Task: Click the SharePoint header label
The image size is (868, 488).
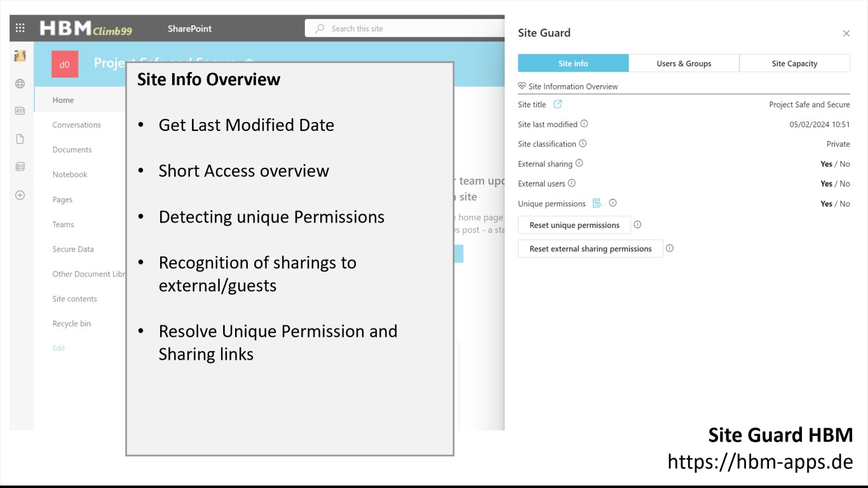Action: tap(189, 29)
